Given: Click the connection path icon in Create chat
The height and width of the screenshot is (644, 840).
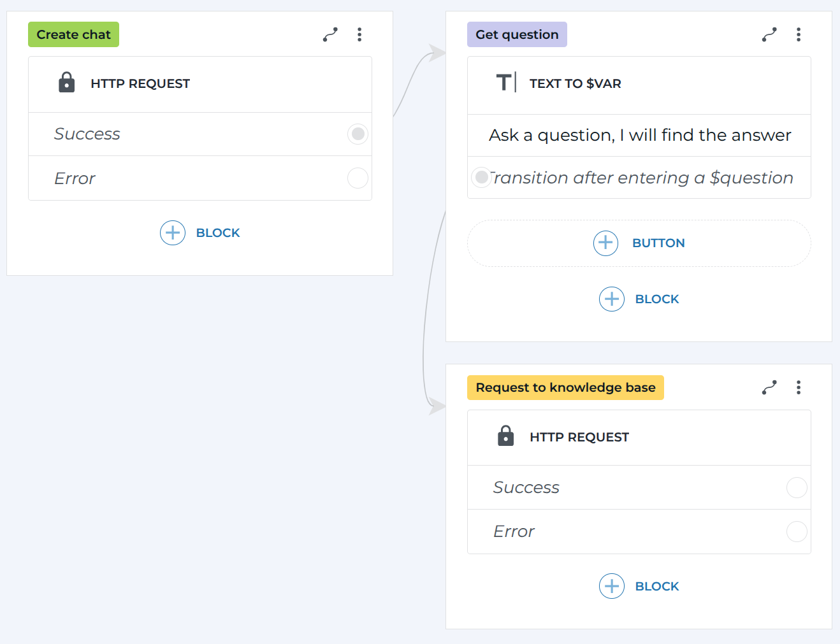Looking at the screenshot, I should 330,34.
